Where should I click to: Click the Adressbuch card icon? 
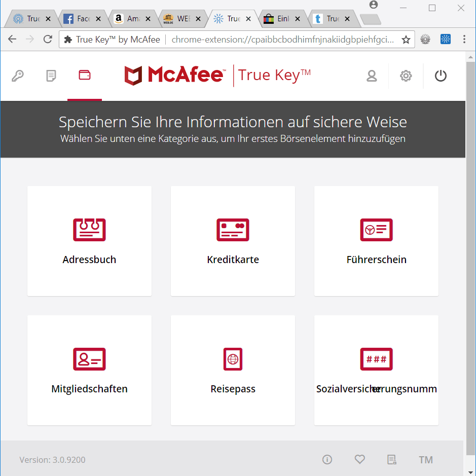[89, 230]
